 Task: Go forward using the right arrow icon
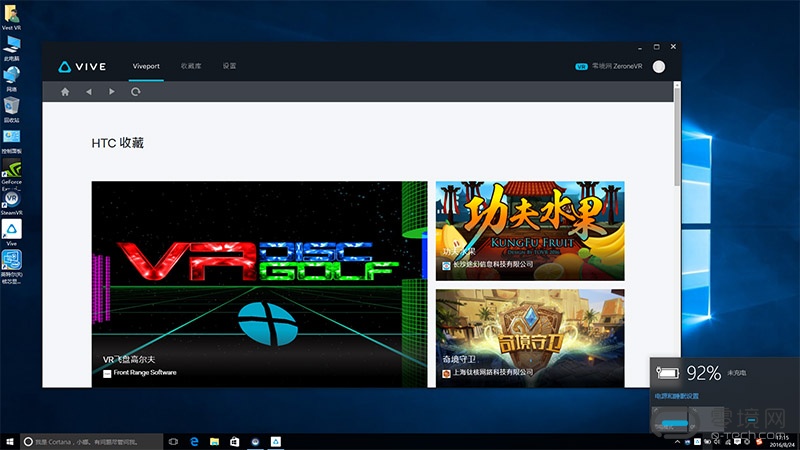click(x=112, y=92)
